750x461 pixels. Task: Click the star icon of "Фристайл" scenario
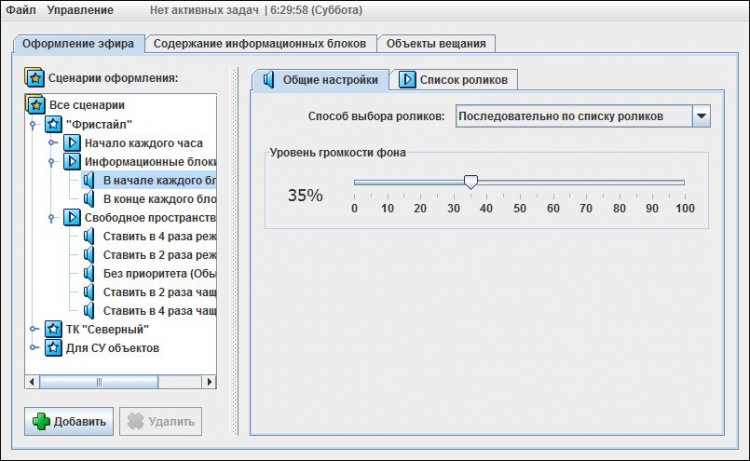(53, 124)
